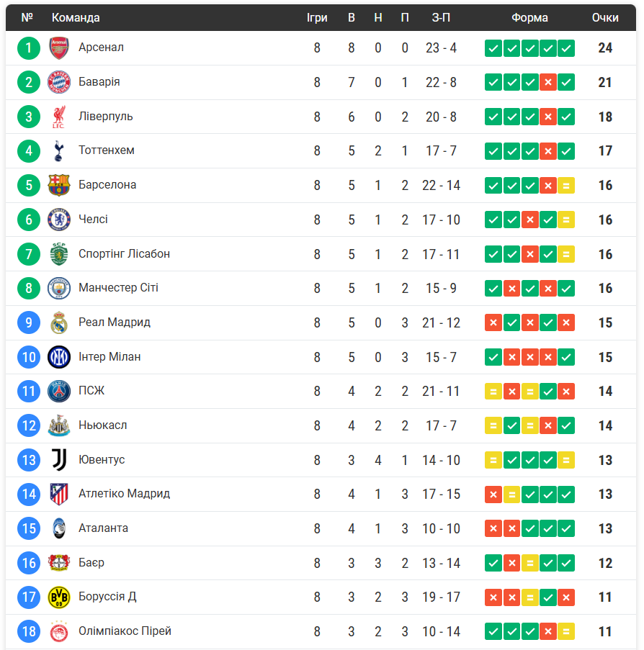Click the Inter Milan club logo
644x650 pixels.
(58, 357)
